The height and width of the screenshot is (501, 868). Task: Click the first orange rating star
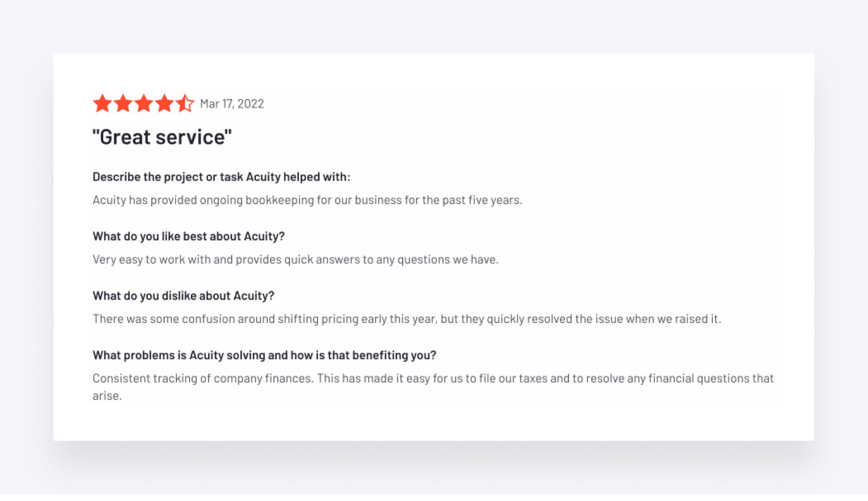click(102, 104)
